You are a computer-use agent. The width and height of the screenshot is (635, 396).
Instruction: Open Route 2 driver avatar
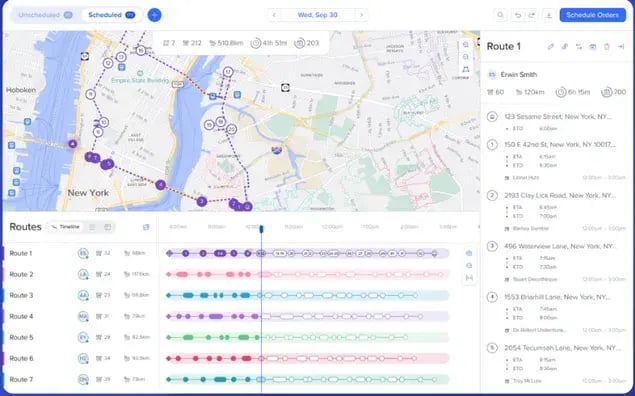83,274
